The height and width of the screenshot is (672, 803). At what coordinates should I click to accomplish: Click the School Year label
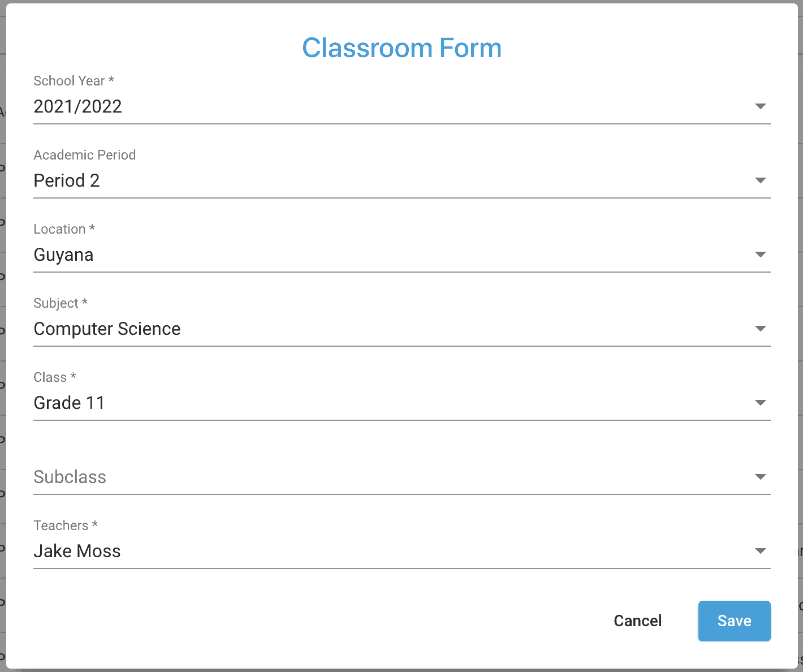[x=74, y=81]
